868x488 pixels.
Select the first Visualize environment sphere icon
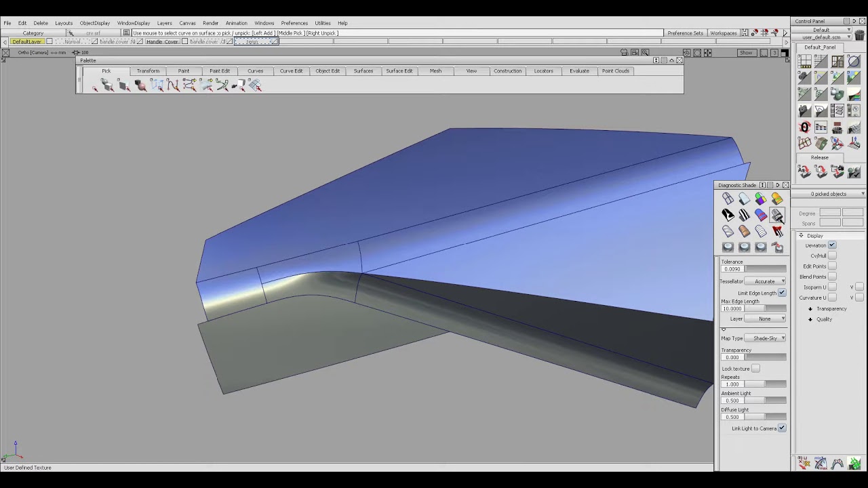(x=728, y=247)
